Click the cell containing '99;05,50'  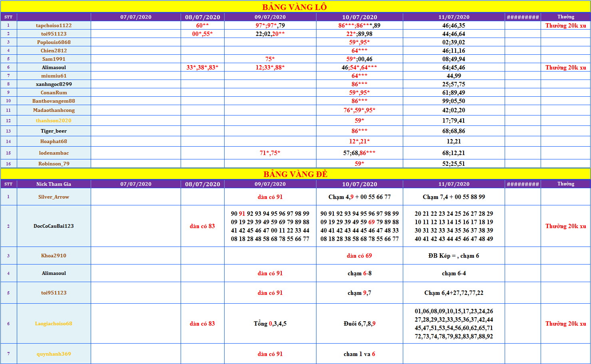click(454, 101)
